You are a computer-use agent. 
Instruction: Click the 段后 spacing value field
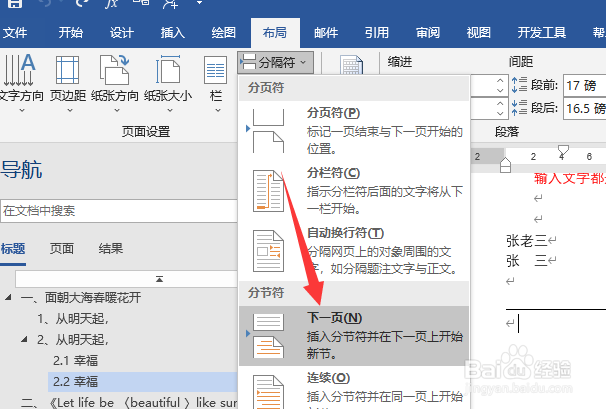tap(584, 109)
